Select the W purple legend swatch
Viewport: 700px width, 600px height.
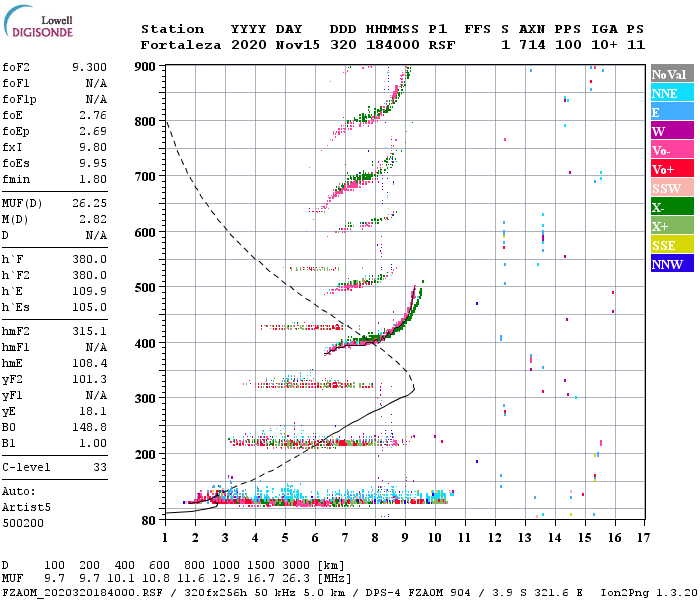tap(672, 131)
